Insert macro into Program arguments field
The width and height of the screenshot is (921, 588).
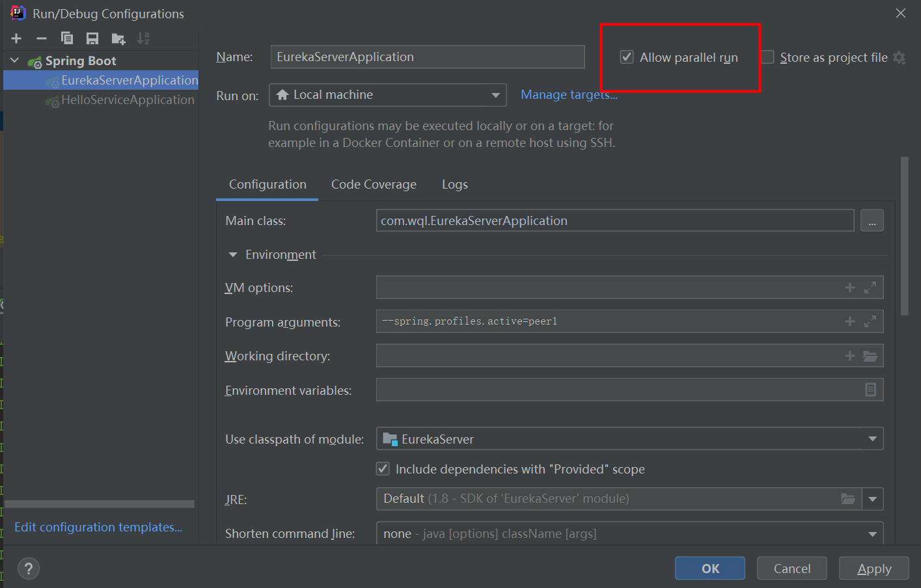[x=850, y=321]
